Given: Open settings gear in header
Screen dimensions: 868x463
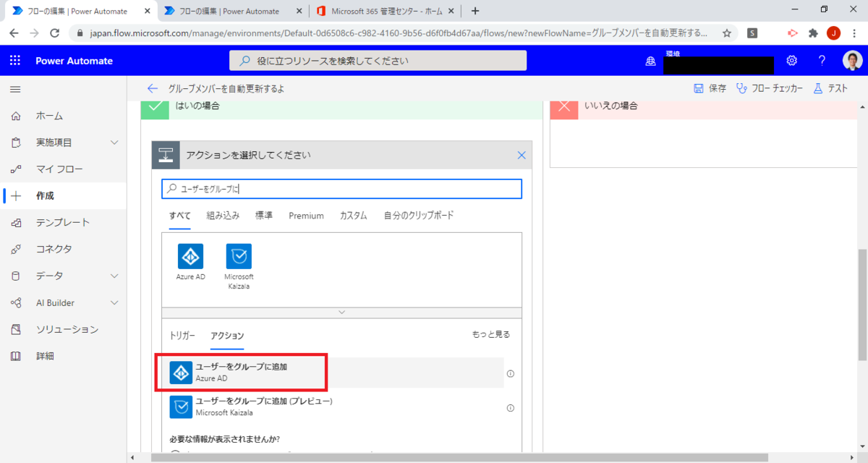Looking at the screenshot, I should pos(792,61).
